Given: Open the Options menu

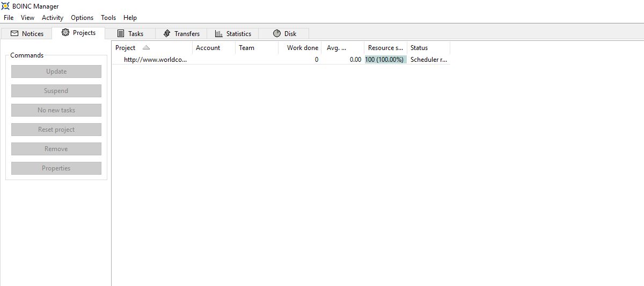Looking at the screenshot, I should tap(82, 18).
